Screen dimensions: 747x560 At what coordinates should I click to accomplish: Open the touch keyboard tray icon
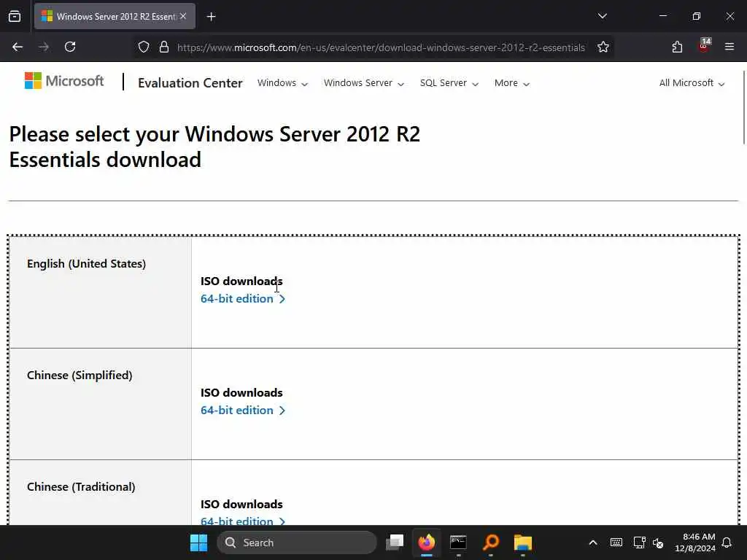pos(616,542)
